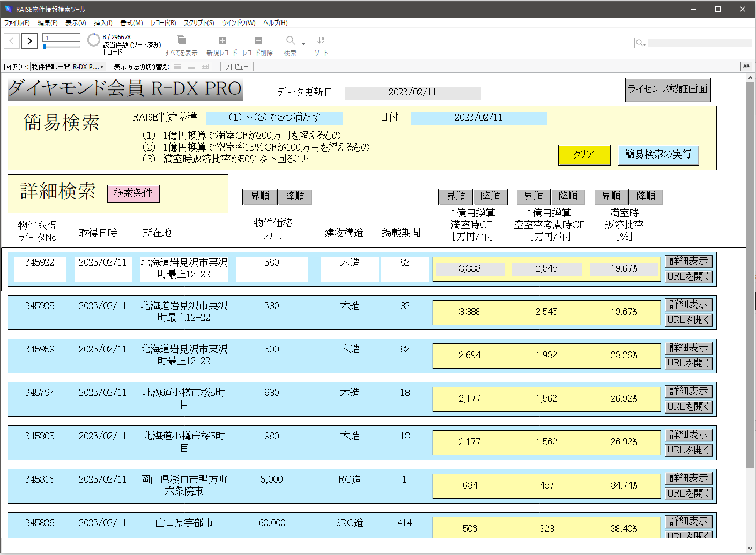Click the vertical scrollbar thumb
Image resolution: width=756 pixels, height=555 pixels.
pyautogui.click(x=750, y=274)
